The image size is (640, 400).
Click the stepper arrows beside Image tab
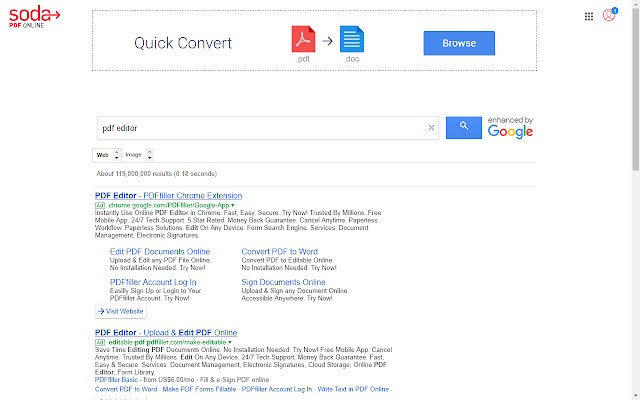click(x=149, y=155)
